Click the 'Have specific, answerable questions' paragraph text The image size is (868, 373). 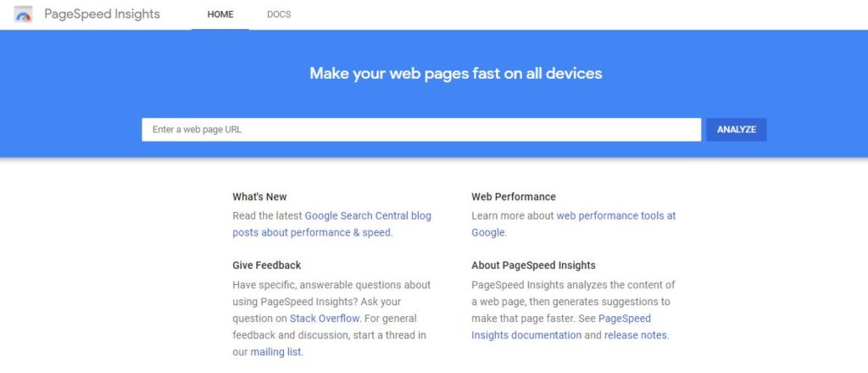pyautogui.click(x=331, y=285)
